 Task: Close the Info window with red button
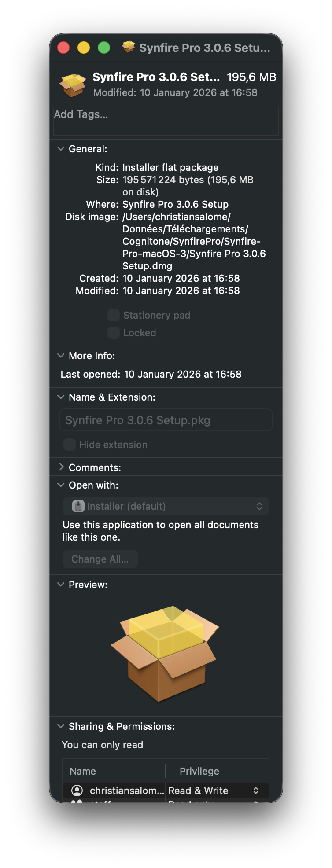pyautogui.click(x=63, y=48)
